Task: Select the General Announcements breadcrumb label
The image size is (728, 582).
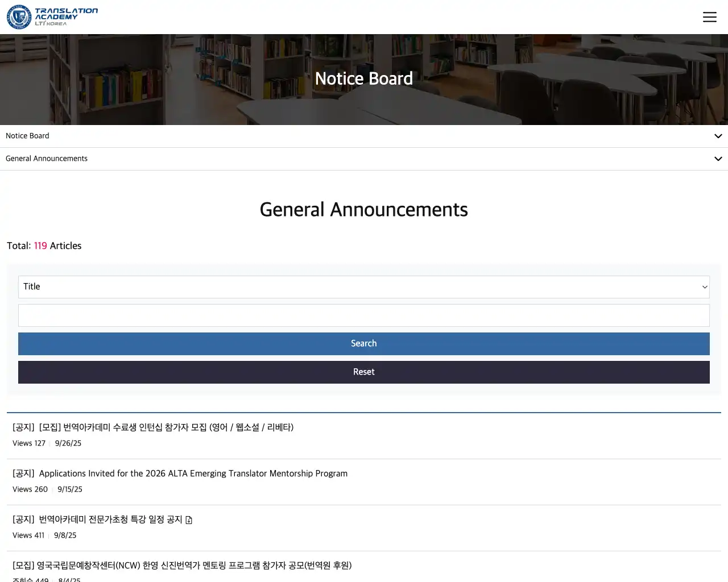Action: point(47,159)
